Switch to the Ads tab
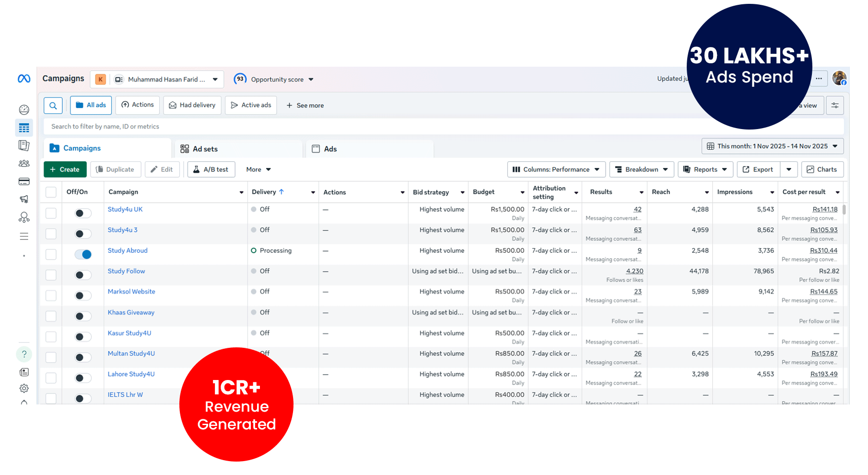The image size is (868, 475). pos(330,149)
